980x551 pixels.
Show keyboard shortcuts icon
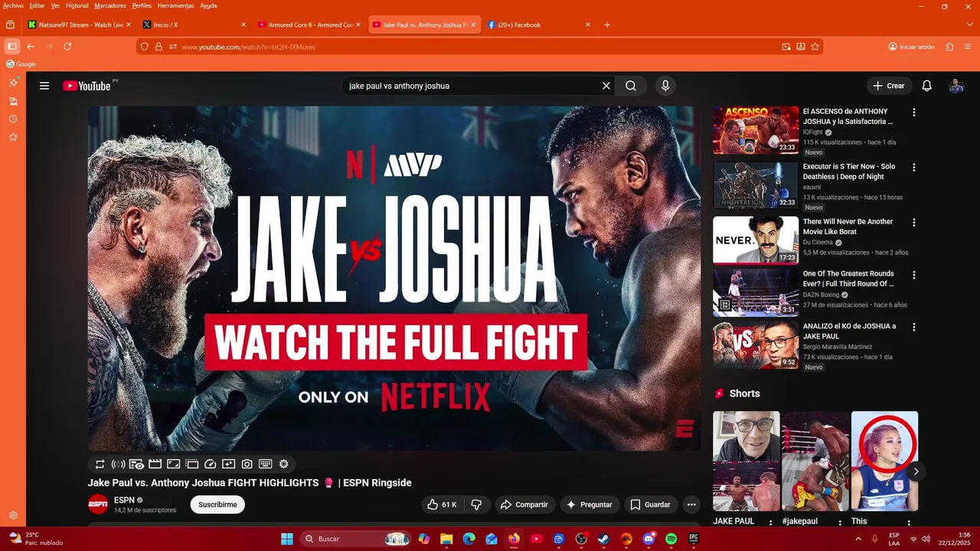click(265, 464)
